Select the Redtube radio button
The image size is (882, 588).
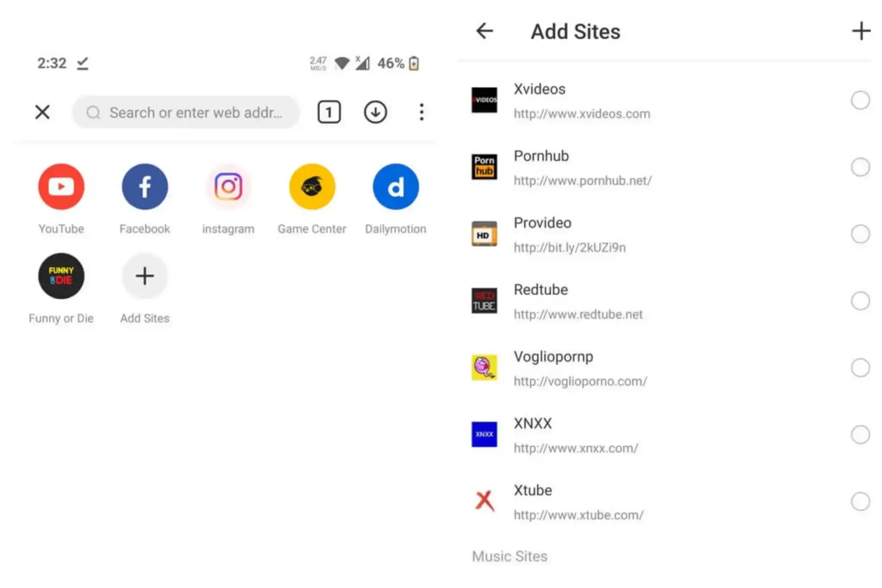click(x=860, y=301)
